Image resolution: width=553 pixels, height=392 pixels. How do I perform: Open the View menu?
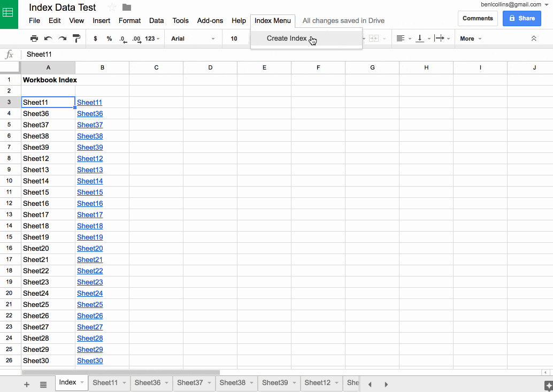pyautogui.click(x=76, y=20)
